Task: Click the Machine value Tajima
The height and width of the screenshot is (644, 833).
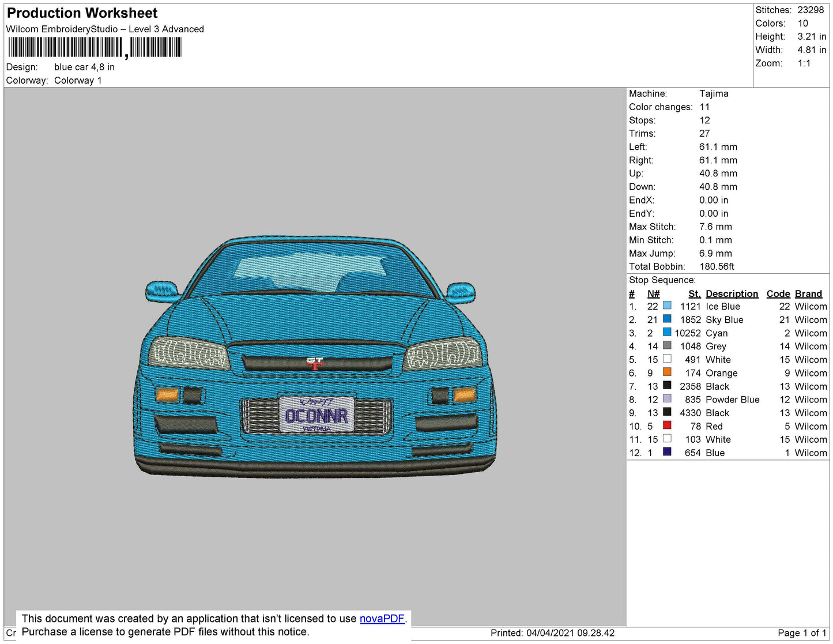Action: tap(714, 93)
